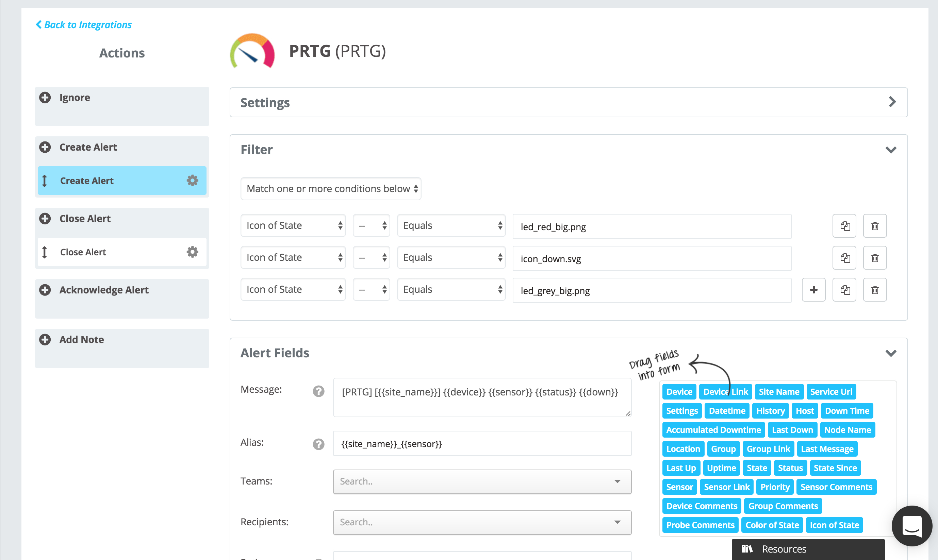Click the duplicate icon for led_red_big.png row

tap(844, 225)
